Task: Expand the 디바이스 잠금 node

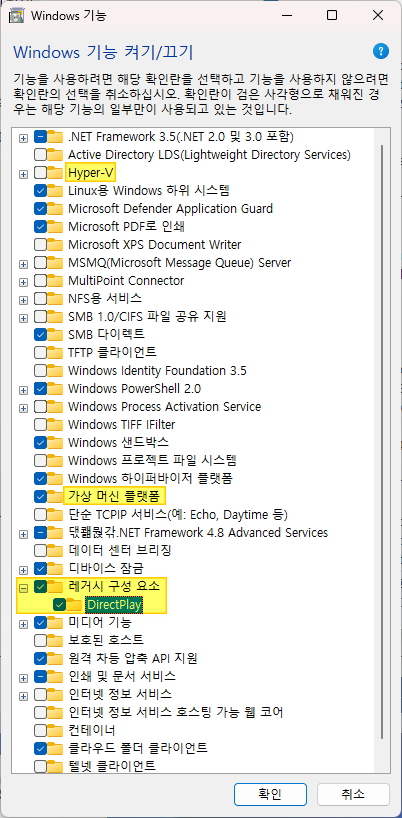Action: point(23,569)
